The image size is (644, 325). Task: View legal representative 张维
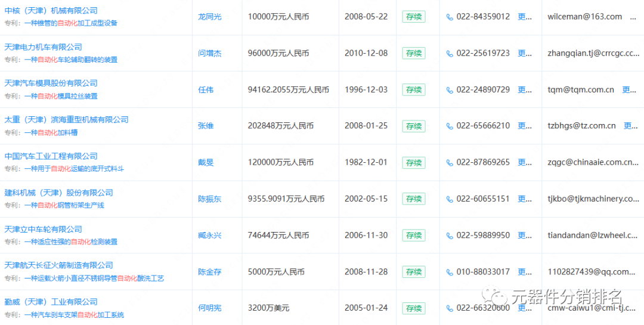pos(206,126)
